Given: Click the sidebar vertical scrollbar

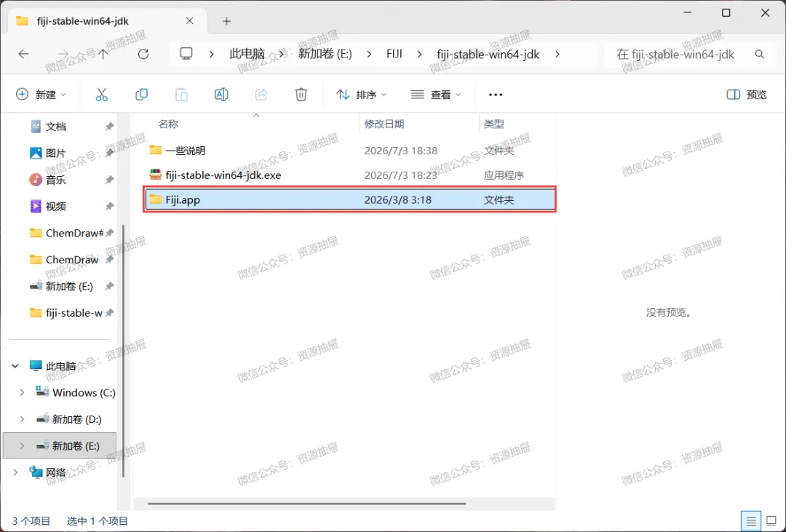Looking at the screenshot, I should [123, 351].
